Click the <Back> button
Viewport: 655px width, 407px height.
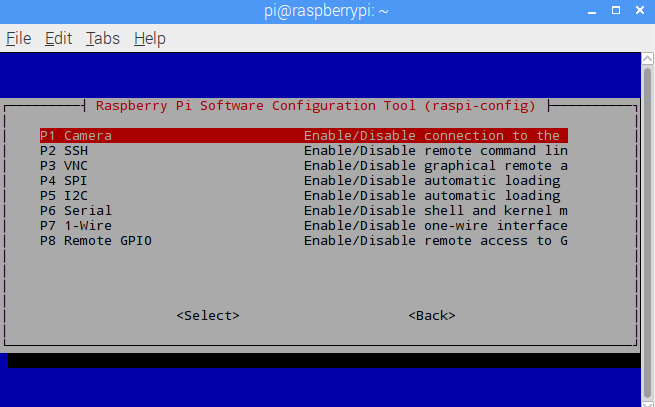tap(432, 315)
